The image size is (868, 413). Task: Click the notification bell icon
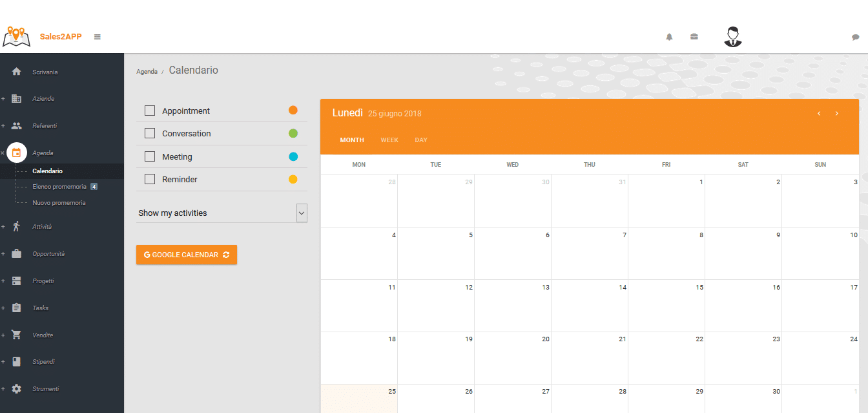669,37
